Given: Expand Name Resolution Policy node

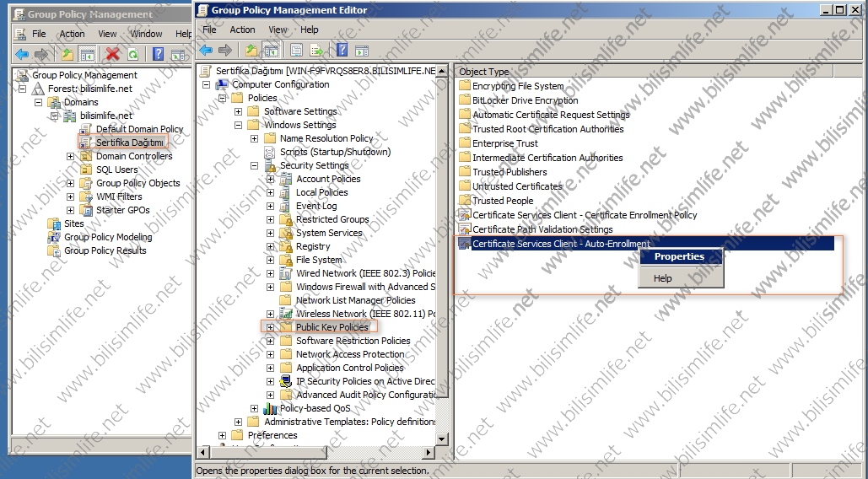Looking at the screenshot, I should [254, 138].
